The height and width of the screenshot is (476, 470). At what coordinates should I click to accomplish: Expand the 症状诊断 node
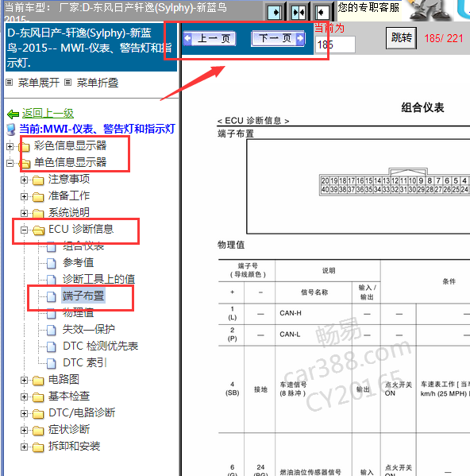tap(25, 430)
